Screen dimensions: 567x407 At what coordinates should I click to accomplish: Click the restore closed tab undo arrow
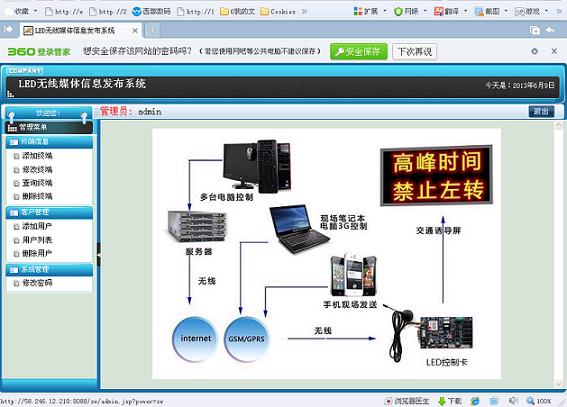pyautogui.click(x=550, y=30)
